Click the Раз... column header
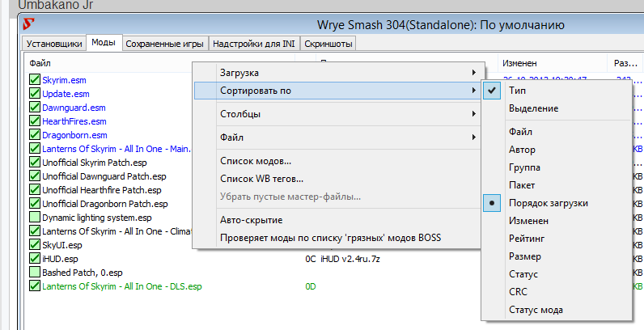Screen dimensions: 644x330 click(625, 63)
